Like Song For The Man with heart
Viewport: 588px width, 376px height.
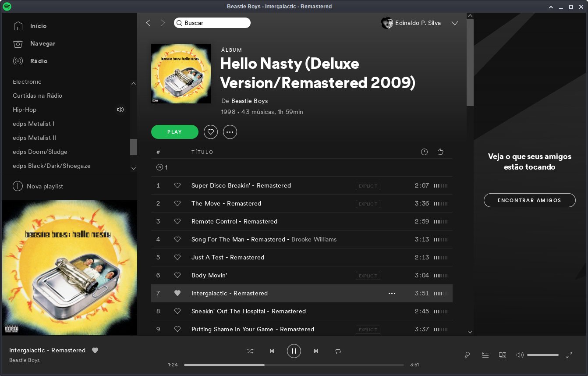pos(177,239)
